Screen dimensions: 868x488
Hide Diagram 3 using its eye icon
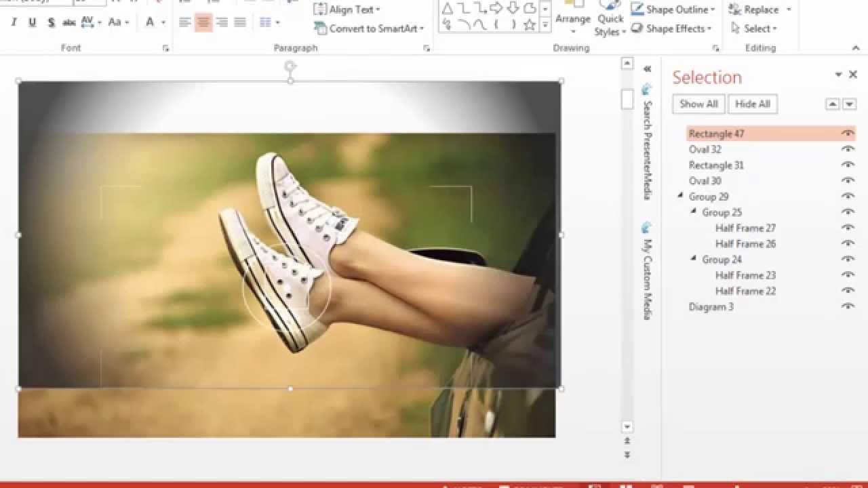tap(848, 306)
